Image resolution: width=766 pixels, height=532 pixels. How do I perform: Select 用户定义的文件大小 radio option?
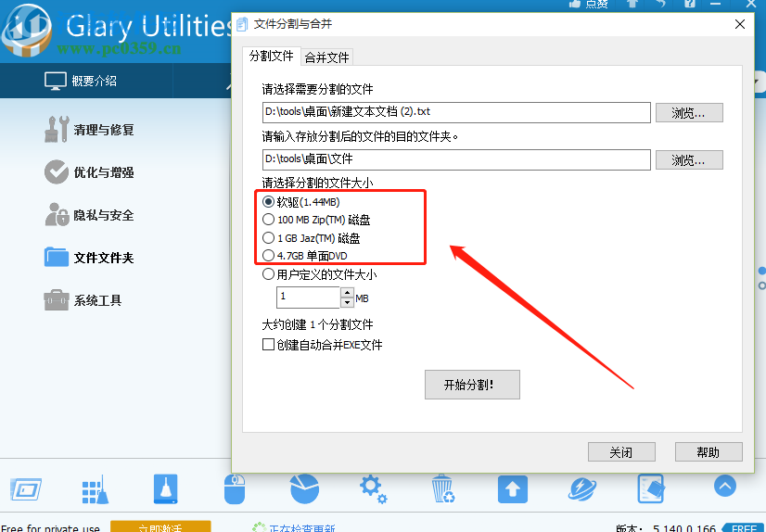tap(268, 274)
